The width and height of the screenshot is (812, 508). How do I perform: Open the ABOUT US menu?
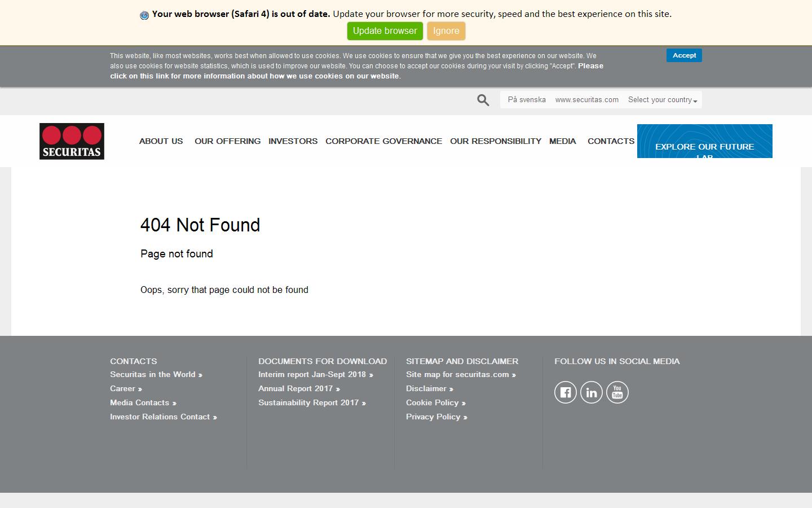coord(161,141)
